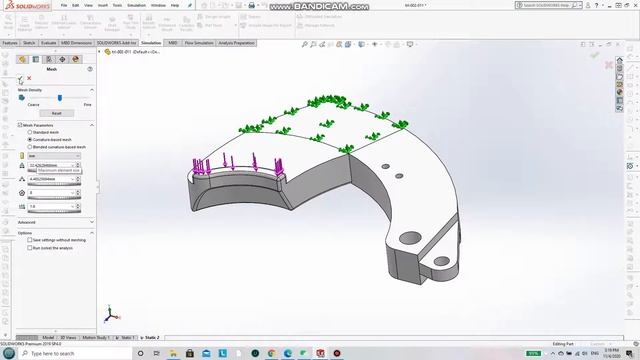The height and width of the screenshot is (360, 640).
Task: Click the Windows taskbar search box
Action: (76, 353)
